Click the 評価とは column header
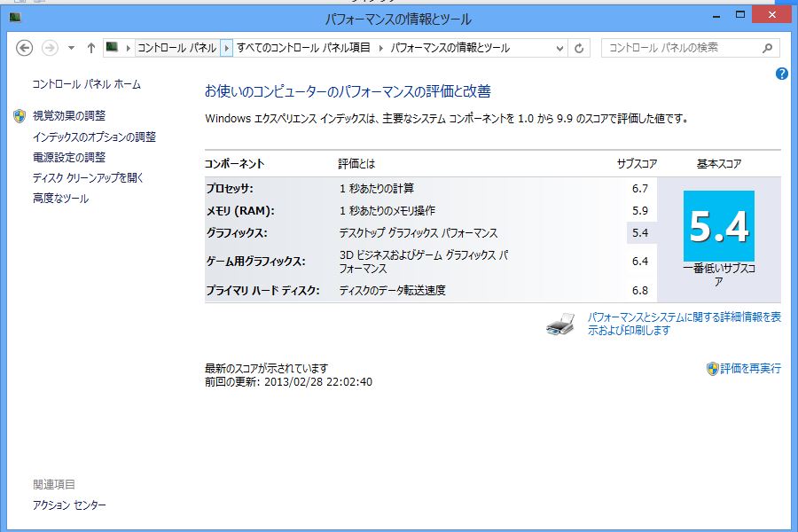This screenshot has height=532, width=798. point(356,164)
